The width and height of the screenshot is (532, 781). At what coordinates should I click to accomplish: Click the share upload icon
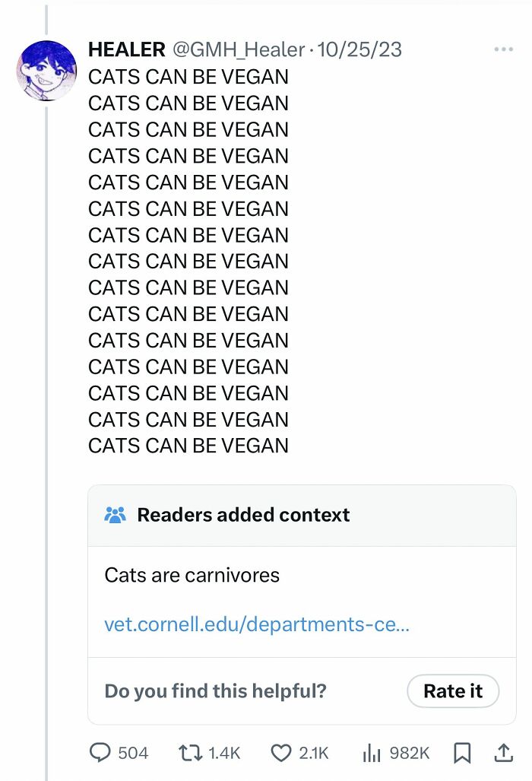503,753
